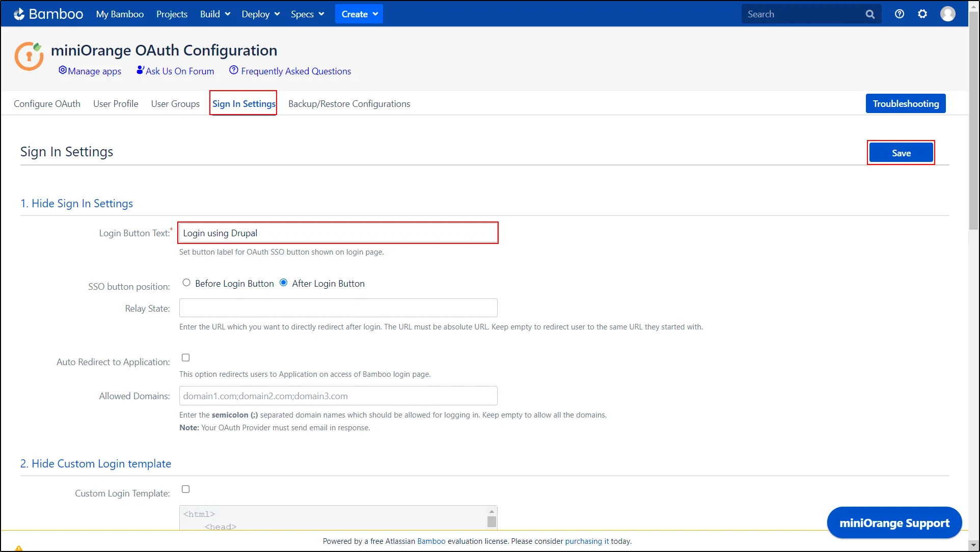This screenshot has height=552, width=980.
Task: Toggle Auto Redirect to Application checkbox
Action: pos(186,357)
